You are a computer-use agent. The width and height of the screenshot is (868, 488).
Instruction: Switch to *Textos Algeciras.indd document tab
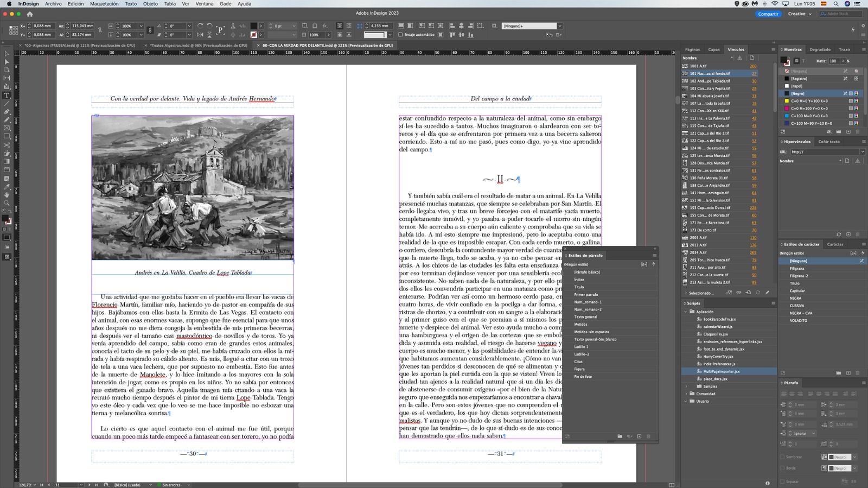[x=199, y=46]
